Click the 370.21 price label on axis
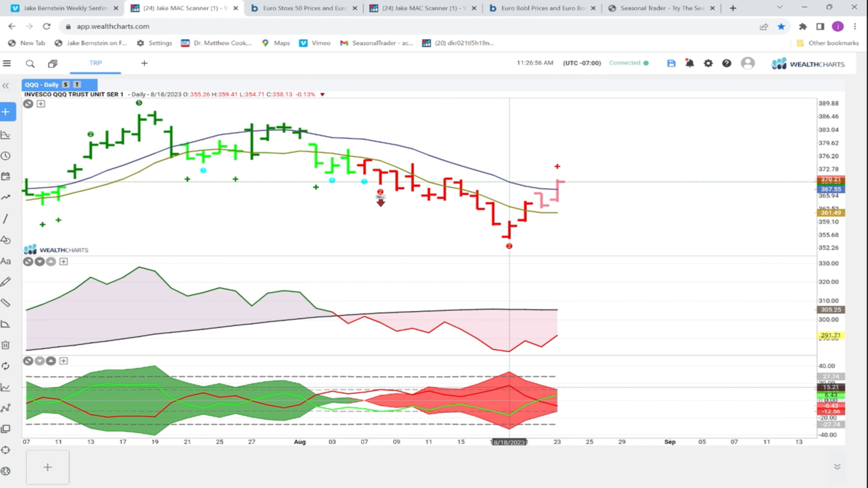This screenshot has height=488, width=868. (831, 180)
